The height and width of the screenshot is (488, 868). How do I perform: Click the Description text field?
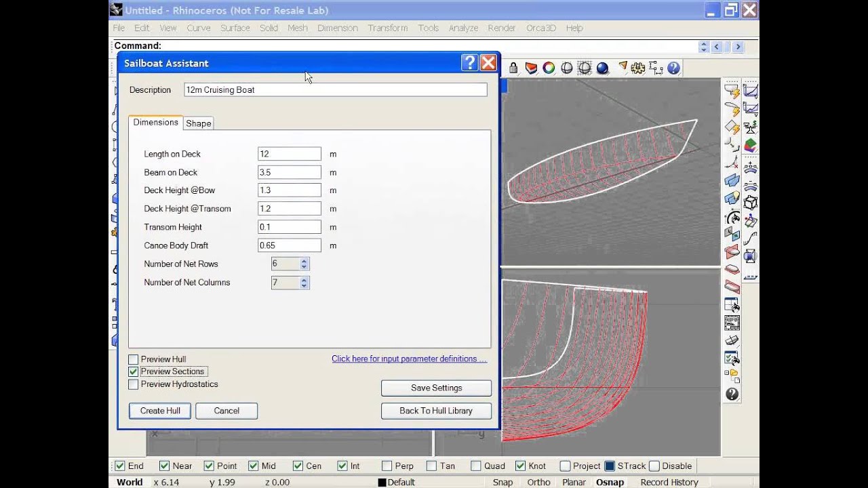(x=336, y=89)
